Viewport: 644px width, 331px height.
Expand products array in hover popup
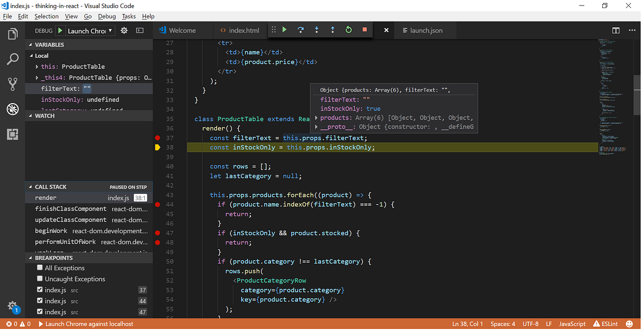pos(316,118)
